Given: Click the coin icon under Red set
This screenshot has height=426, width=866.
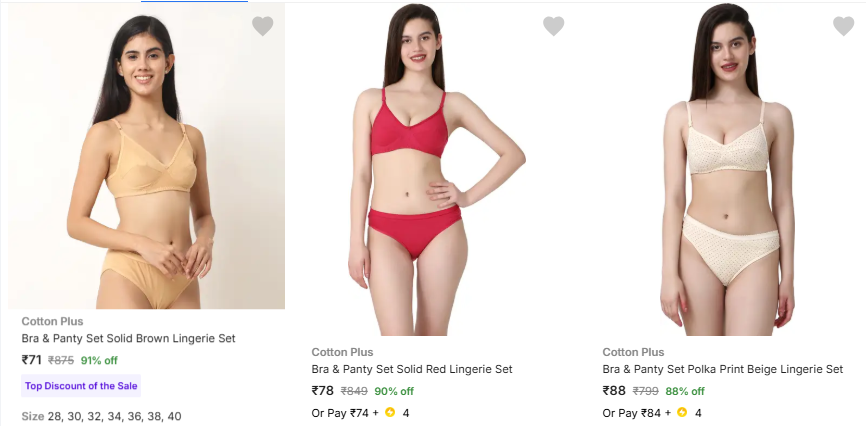Looking at the screenshot, I should pos(390,412).
